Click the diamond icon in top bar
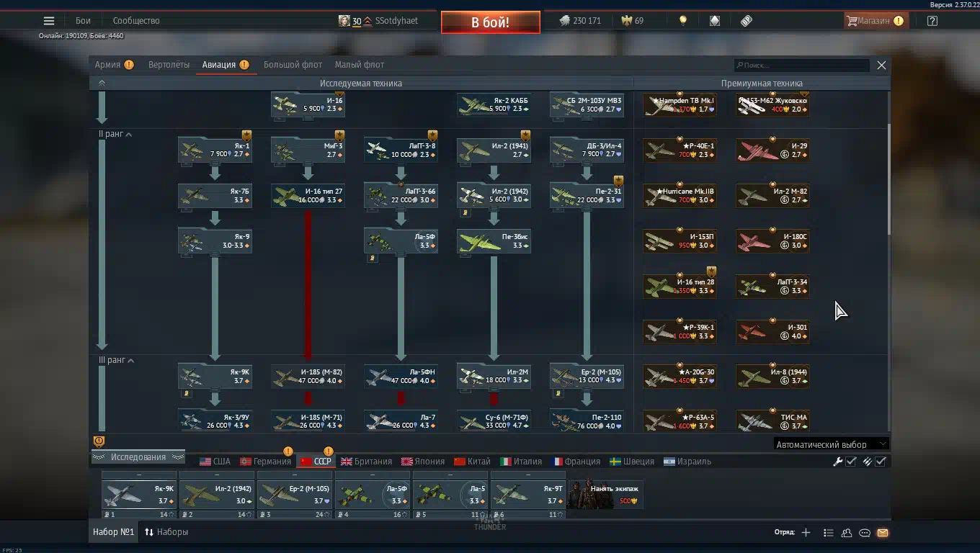Viewport: 980px width, 553px height. click(x=715, y=21)
